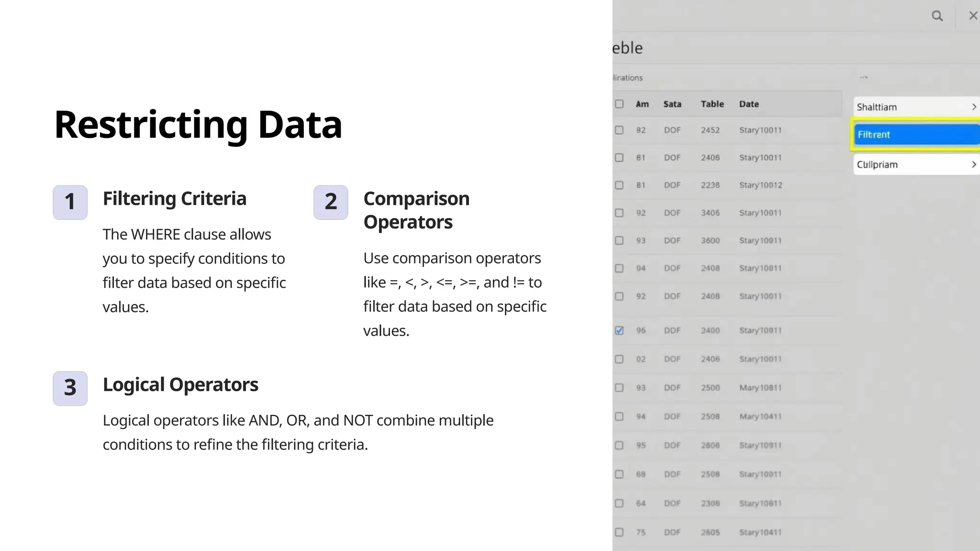Click the search magnifier icon
980x551 pixels.
coord(937,16)
